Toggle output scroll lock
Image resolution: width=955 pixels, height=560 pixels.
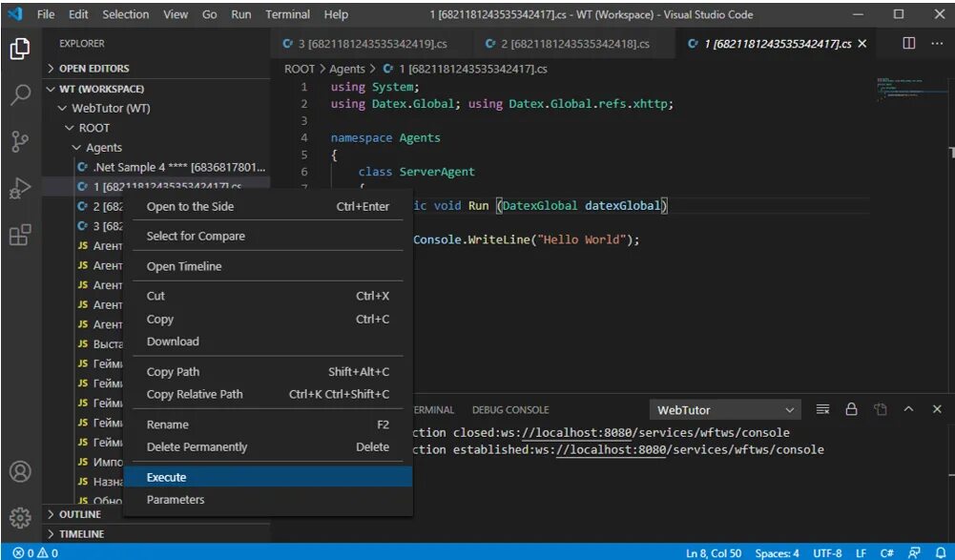click(x=851, y=409)
